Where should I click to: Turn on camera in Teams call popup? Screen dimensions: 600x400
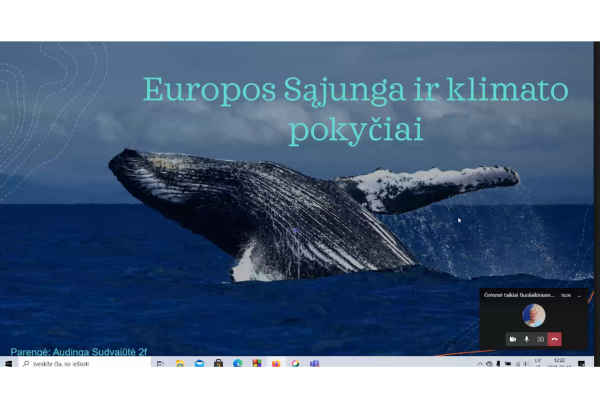click(x=513, y=339)
